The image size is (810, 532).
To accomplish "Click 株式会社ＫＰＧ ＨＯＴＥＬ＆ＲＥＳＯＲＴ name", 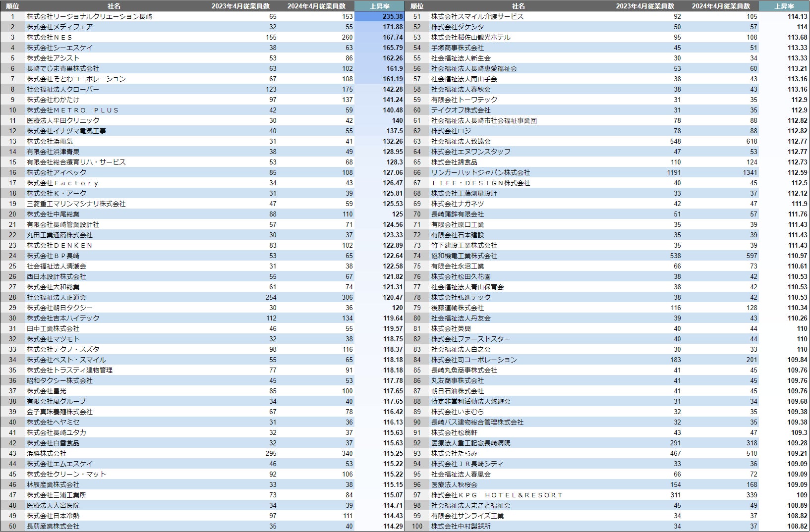I will coord(497,495).
